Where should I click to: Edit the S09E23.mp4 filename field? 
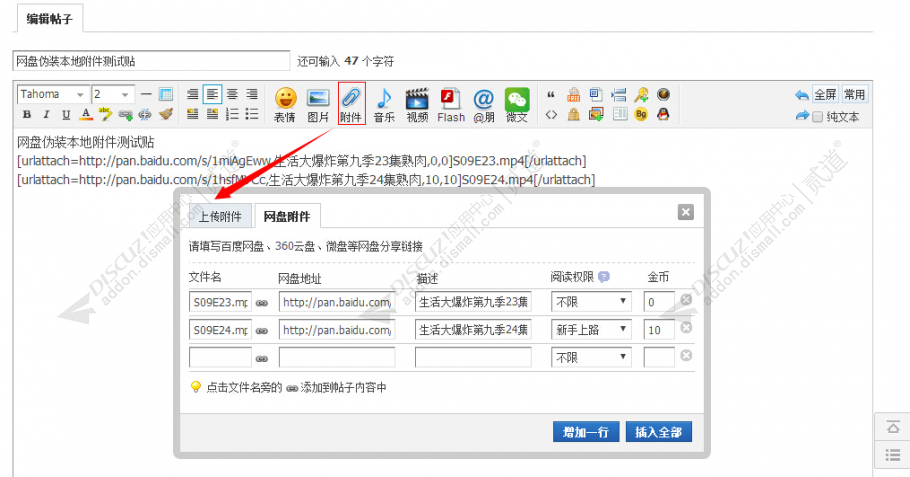(x=220, y=302)
